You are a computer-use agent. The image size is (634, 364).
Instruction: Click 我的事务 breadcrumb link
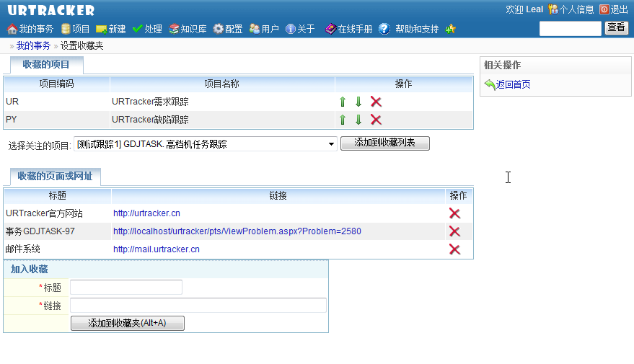coord(33,45)
